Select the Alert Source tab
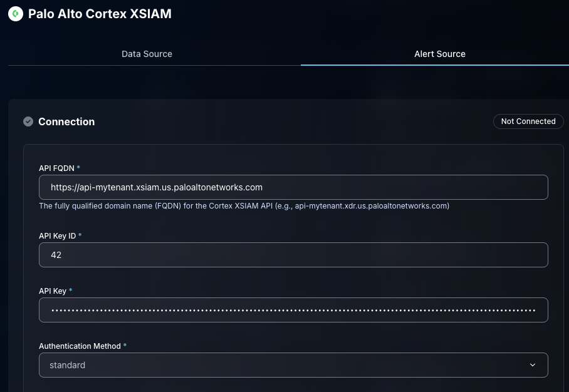Screen dimensions: 569x392 pos(439,54)
